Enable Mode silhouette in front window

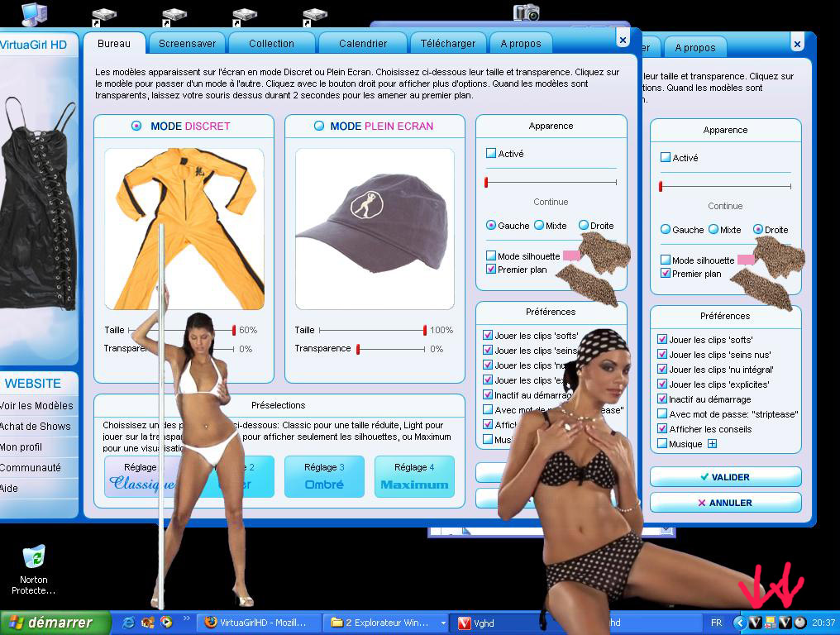491,255
